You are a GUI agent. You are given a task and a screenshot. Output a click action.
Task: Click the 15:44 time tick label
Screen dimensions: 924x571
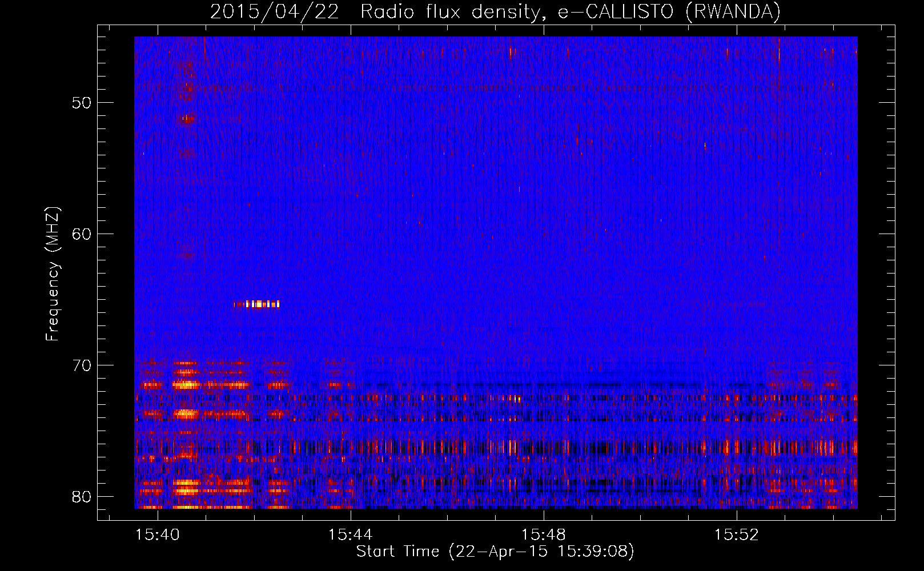[x=351, y=534]
